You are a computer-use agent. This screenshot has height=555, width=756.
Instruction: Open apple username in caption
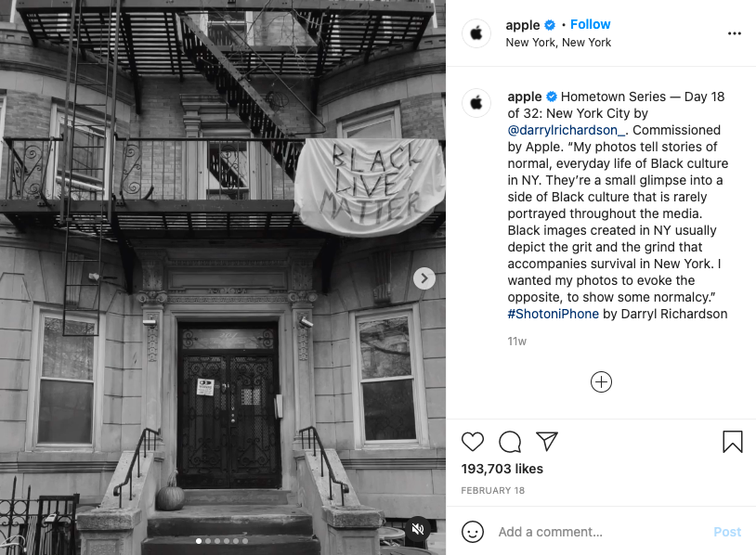[525, 97]
